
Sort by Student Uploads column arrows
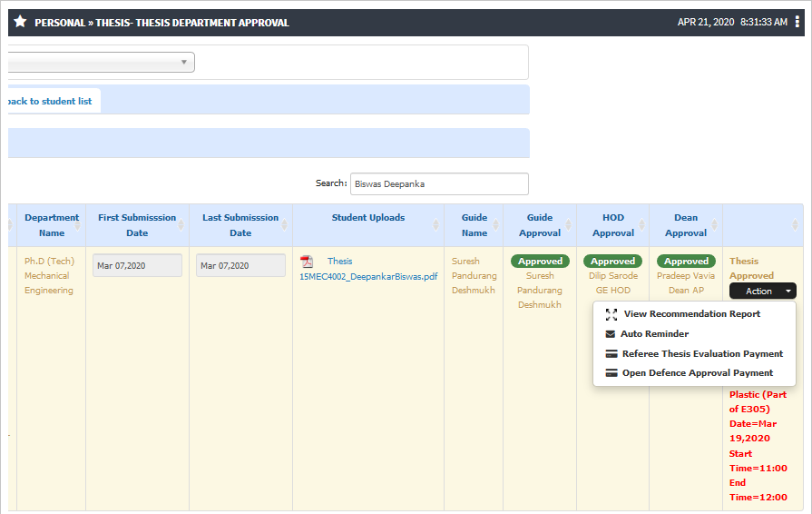tap(435, 225)
